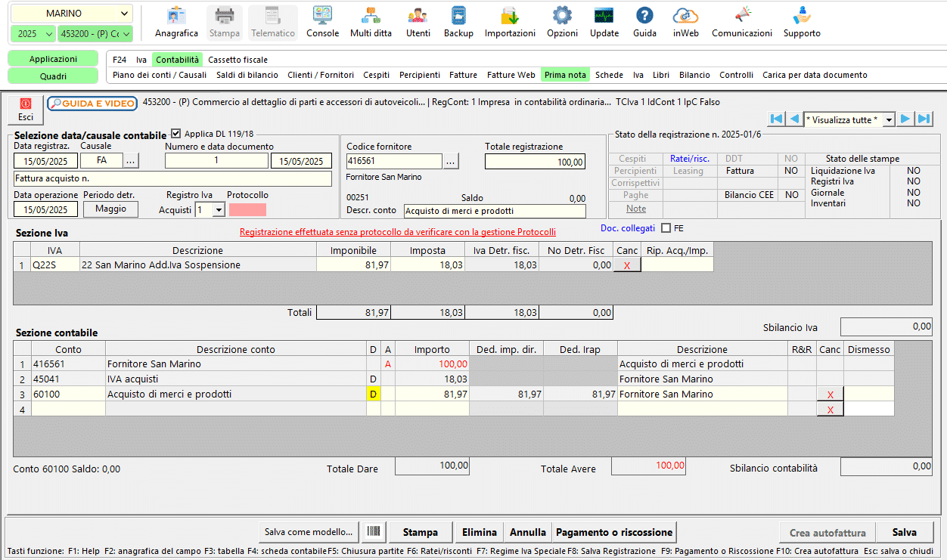The image size is (947, 560).
Task: Open the inWeb cloud icon
Action: (685, 23)
